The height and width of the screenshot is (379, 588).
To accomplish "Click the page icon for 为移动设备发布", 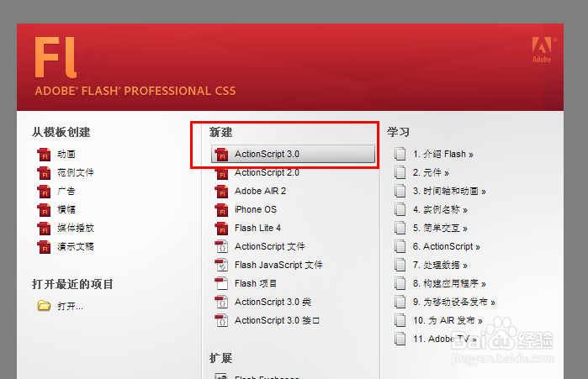I will 400,302.
